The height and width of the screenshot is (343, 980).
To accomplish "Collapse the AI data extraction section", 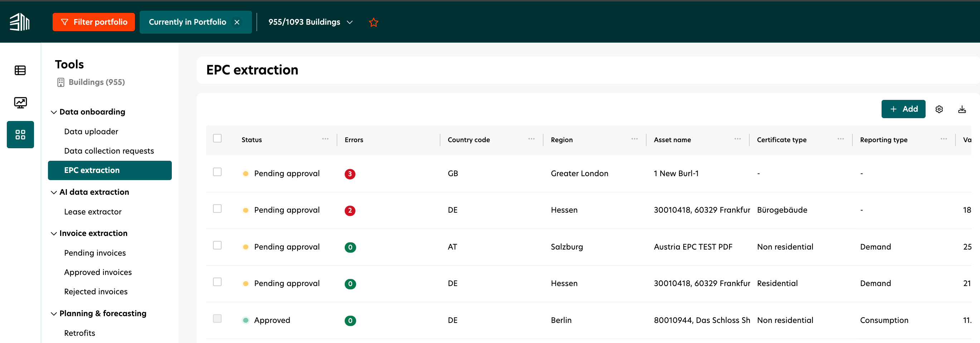I will pyautogui.click(x=54, y=193).
